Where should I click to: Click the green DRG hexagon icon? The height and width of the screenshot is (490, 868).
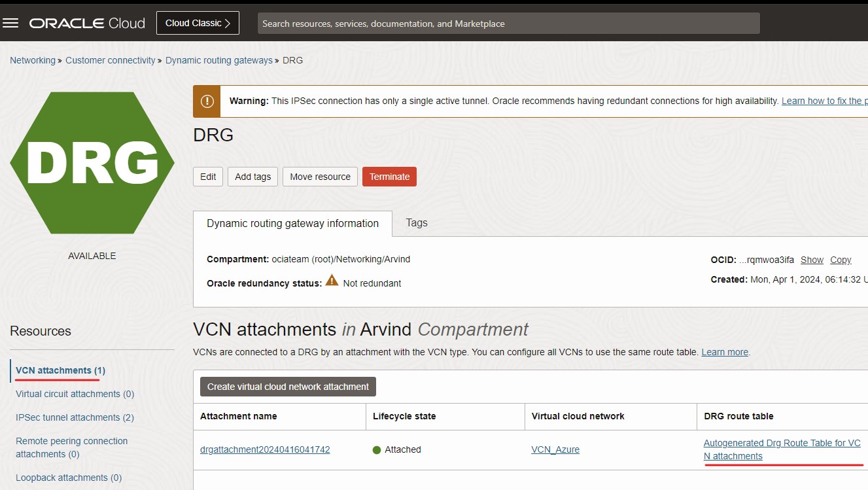tap(92, 162)
